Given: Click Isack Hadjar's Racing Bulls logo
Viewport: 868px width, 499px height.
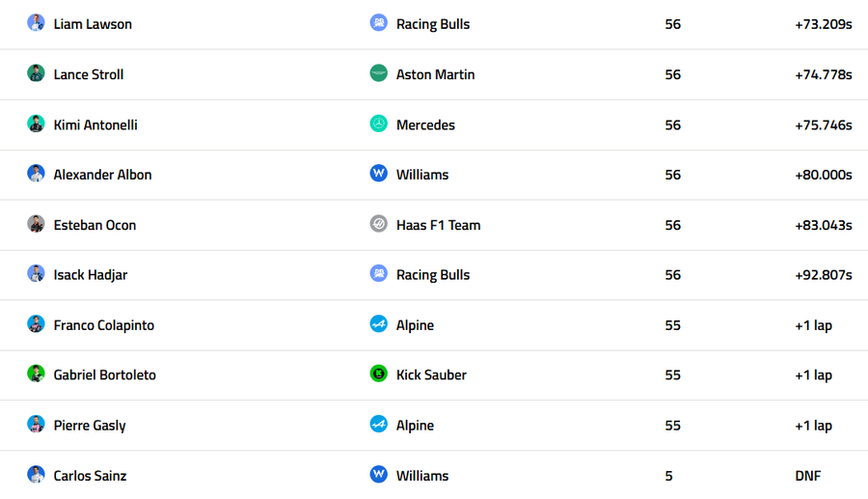Looking at the screenshot, I should [x=379, y=274].
